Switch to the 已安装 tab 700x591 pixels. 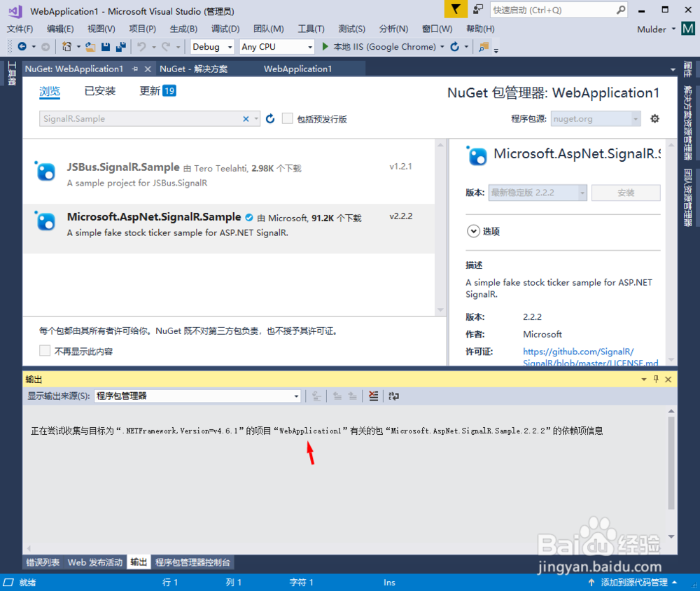99,91
